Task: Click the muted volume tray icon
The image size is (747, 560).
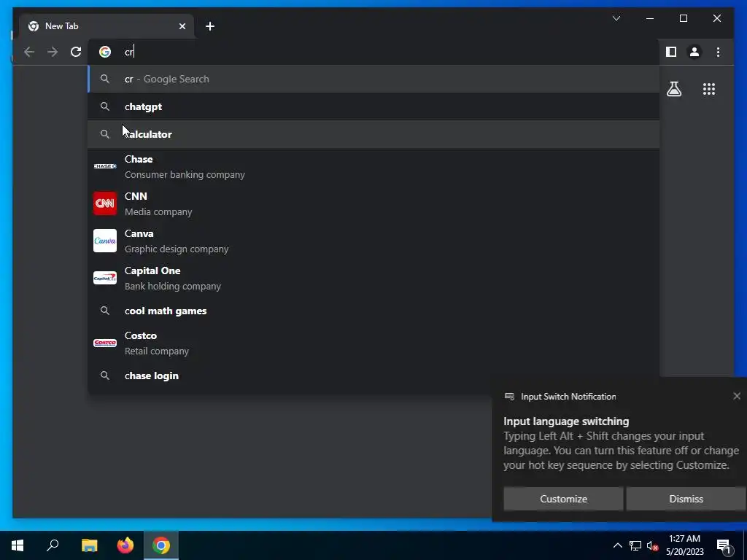Action: pyautogui.click(x=652, y=545)
